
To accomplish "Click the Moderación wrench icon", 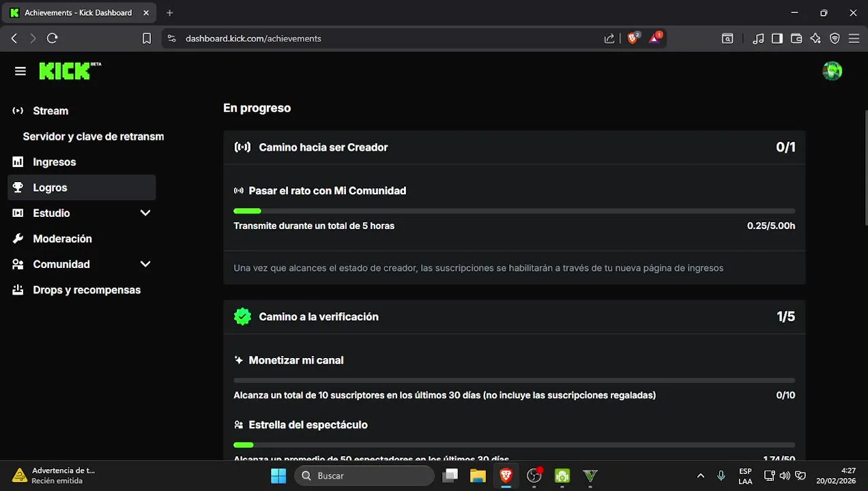I will [x=18, y=239].
